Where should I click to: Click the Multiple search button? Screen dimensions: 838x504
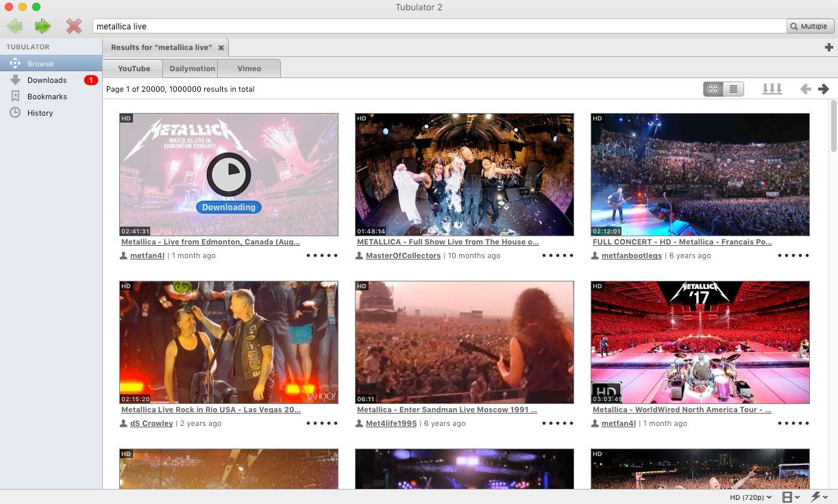pos(809,26)
